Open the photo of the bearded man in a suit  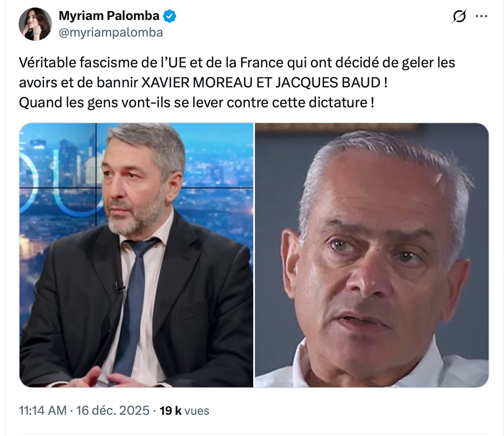[136, 255]
